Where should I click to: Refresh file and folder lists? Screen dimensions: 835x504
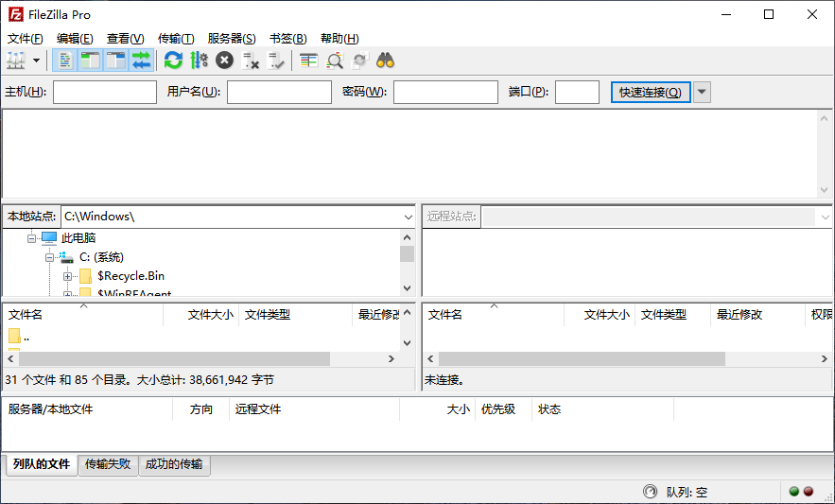point(173,61)
